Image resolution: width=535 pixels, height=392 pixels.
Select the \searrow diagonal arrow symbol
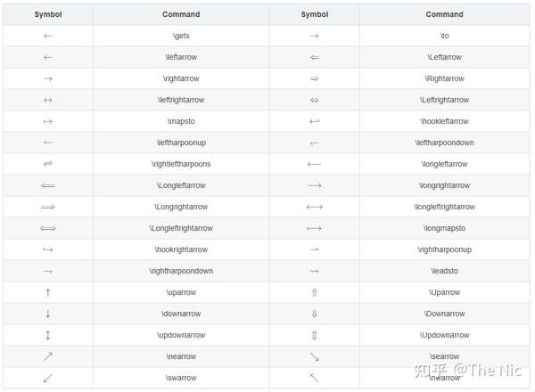pyautogui.click(x=314, y=356)
